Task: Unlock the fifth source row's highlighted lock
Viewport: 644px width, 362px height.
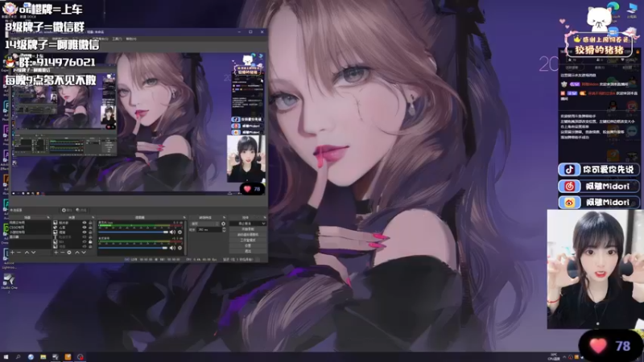Action: click(90, 241)
